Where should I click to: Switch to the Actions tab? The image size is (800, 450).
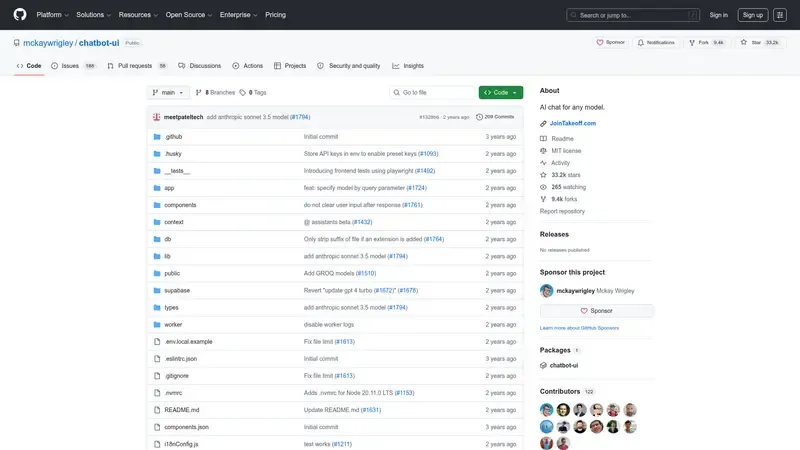(x=247, y=66)
